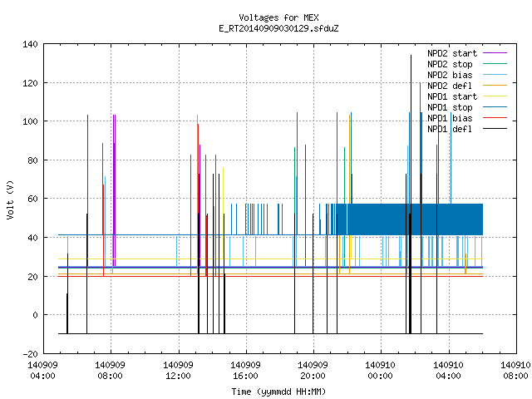
Task: Click the y-axis tick value -20
Action: [30, 354]
